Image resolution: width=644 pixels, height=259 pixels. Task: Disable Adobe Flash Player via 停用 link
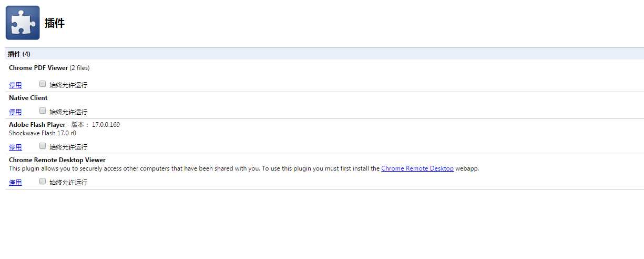coord(15,147)
